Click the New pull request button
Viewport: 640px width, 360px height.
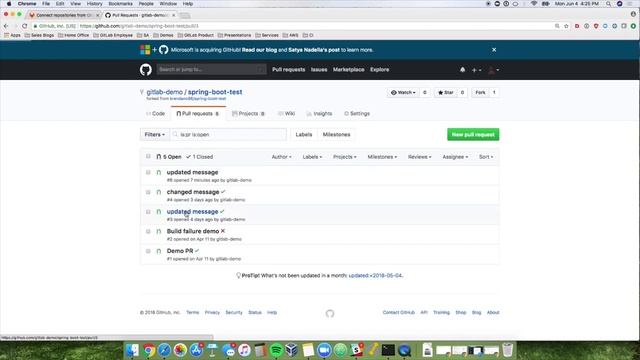(x=473, y=134)
